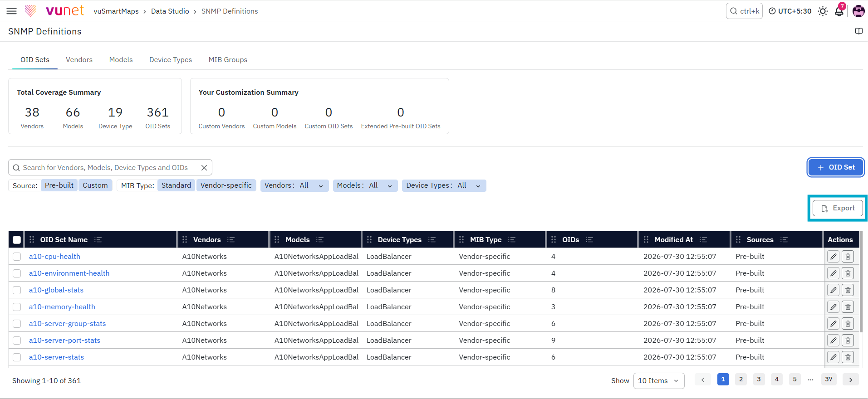Edit the a10-cpu-health OID set
This screenshot has height=399, width=868.
[x=833, y=257]
